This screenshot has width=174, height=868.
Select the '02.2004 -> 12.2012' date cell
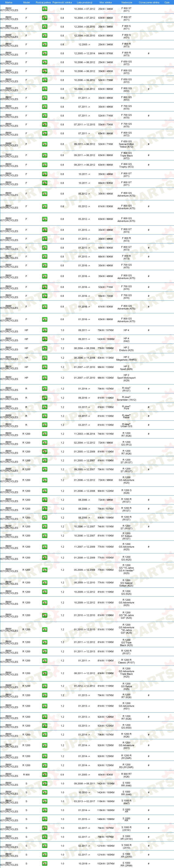tap(84, 443)
